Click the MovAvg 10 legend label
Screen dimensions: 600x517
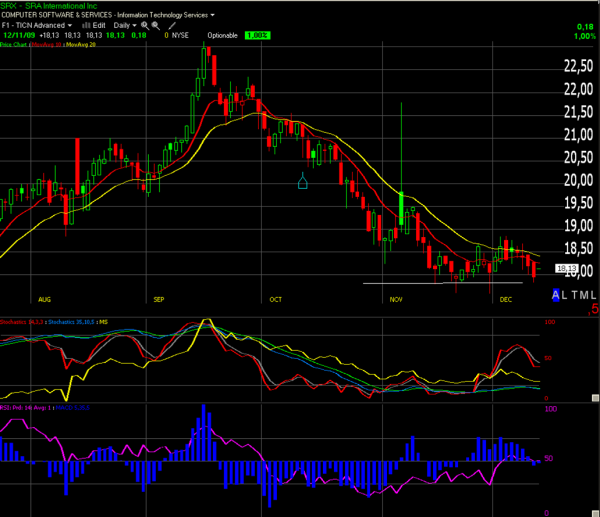47,45
